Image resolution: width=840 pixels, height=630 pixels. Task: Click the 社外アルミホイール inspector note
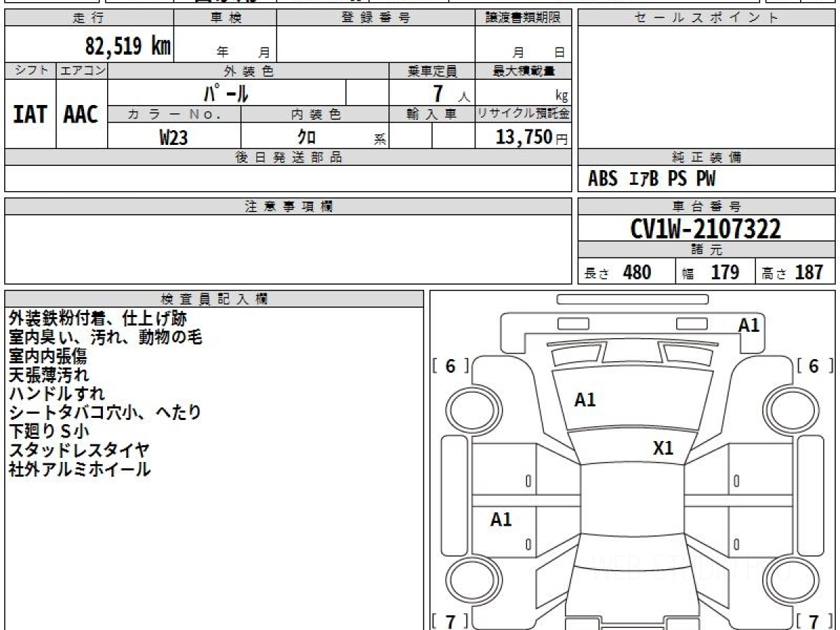coord(79,469)
